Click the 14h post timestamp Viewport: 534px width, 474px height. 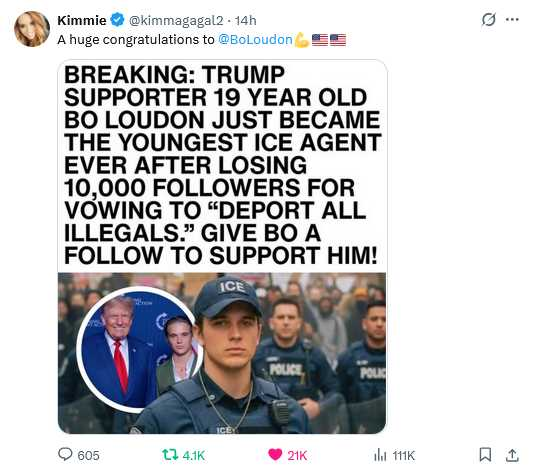pos(246,20)
